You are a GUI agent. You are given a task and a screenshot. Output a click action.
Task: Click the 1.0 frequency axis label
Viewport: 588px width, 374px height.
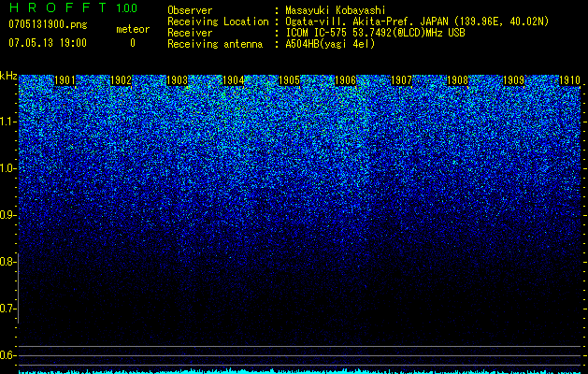pyautogui.click(x=8, y=168)
